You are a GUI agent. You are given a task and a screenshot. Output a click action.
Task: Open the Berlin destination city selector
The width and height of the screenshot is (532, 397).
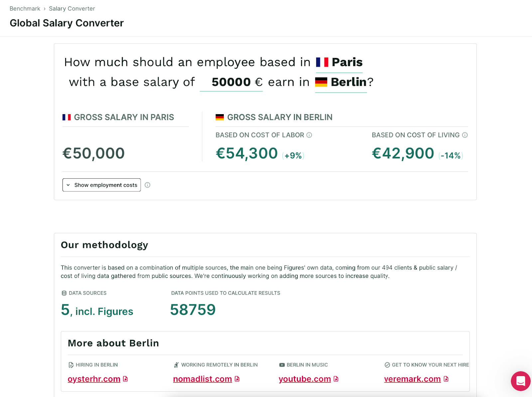[x=341, y=82]
